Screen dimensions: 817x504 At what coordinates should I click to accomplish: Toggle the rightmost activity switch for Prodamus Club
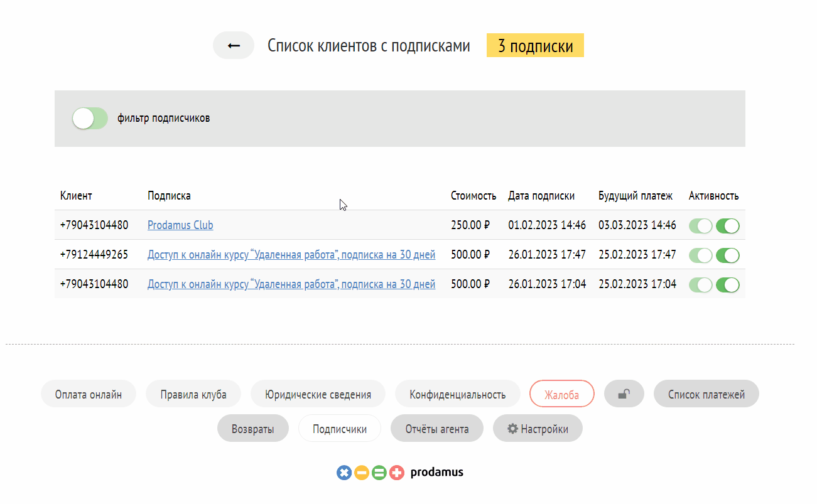click(x=727, y=225)
